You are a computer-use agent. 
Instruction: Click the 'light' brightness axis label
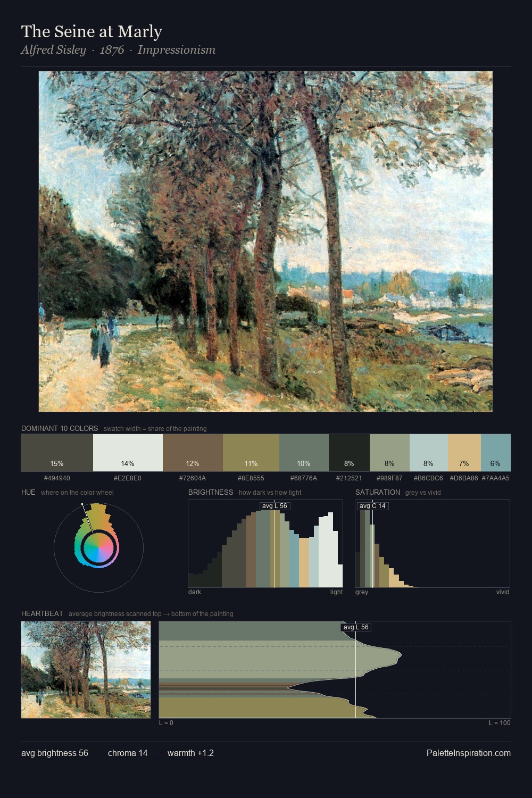click(x=337, y=592)
